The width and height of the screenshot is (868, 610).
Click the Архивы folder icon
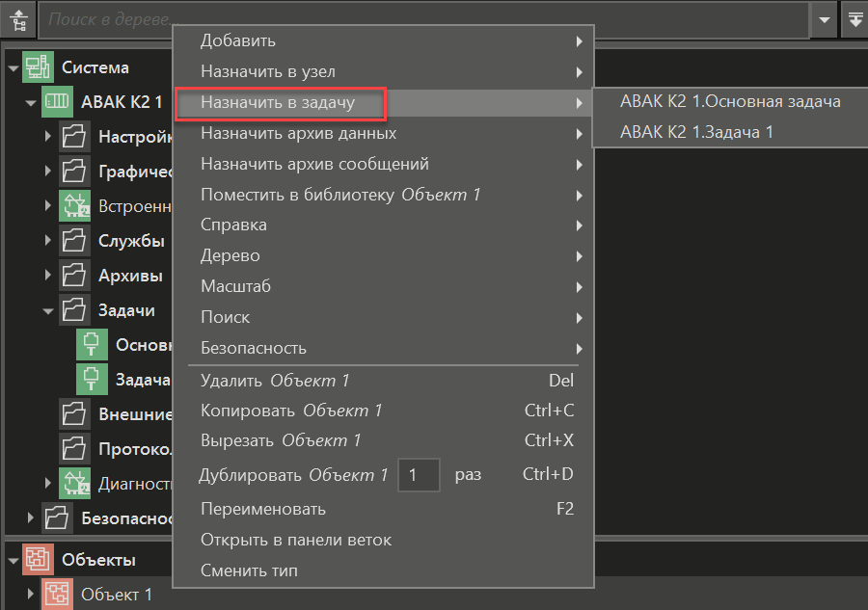[74, 276]
